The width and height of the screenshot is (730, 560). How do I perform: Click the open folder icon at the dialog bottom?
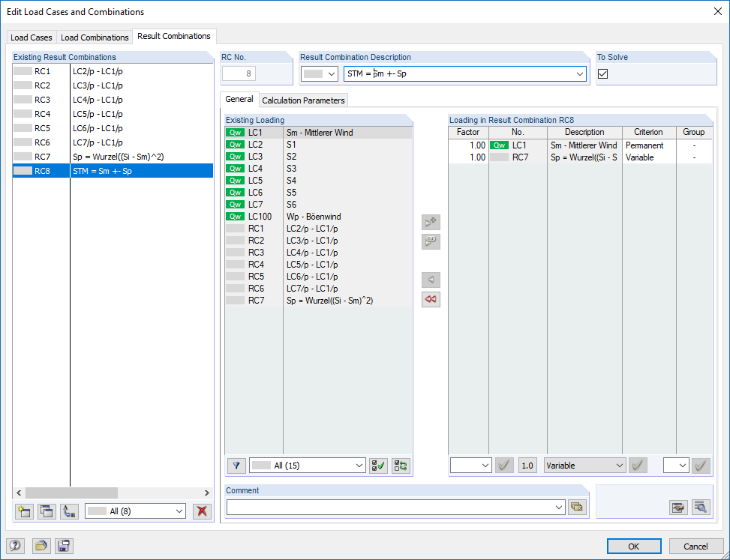coord(41,546)
